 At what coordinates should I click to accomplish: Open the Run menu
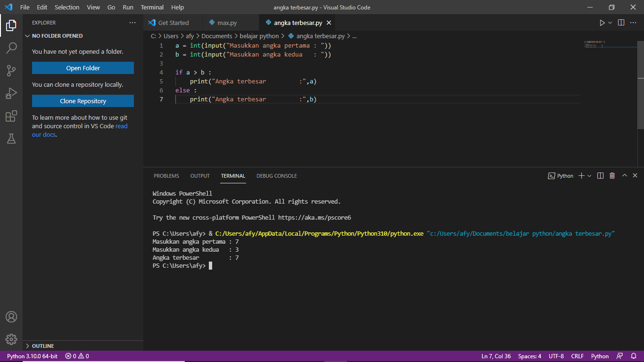coord(128,8)
